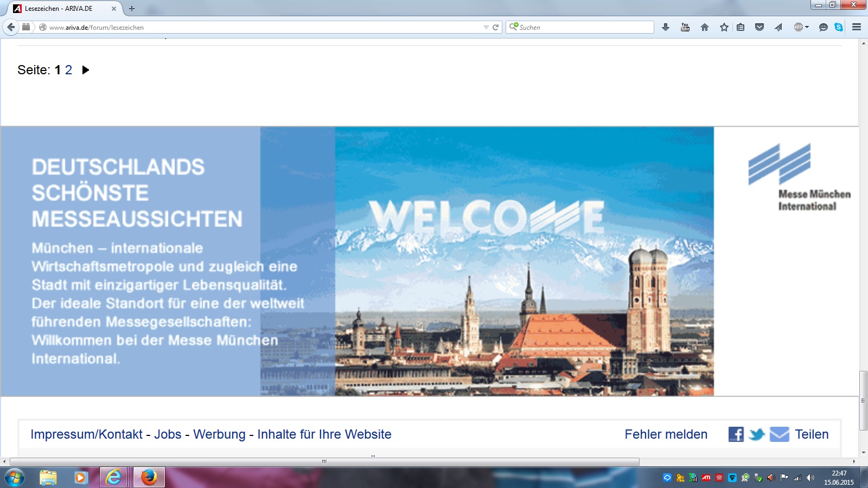Viewport: 868px width, 488px height.
Task: Click the network signal tray icon
Action: click(x=797, y=478)
